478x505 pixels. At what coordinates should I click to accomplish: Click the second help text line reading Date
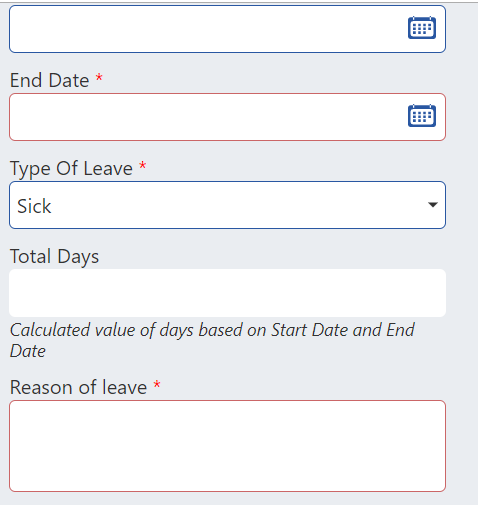(28, 351)
